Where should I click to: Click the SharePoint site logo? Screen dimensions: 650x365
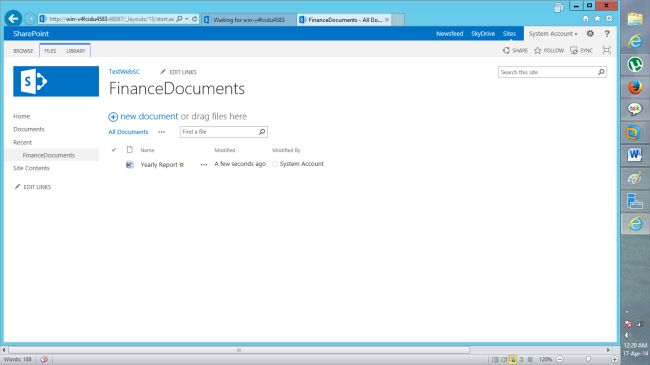point(56,81)
